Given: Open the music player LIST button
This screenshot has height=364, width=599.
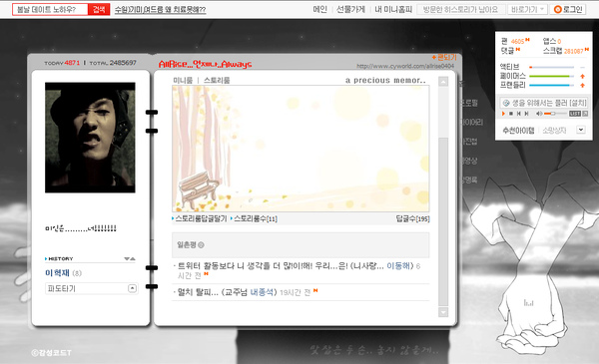Looking at the screenshot, I should click(575, 114).
